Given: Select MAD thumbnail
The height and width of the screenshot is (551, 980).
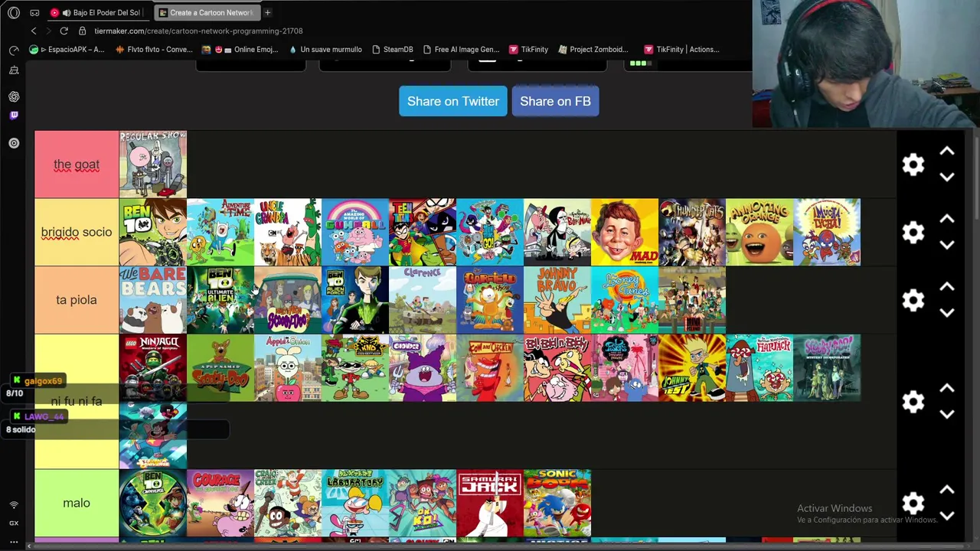Looking at the screenshot, I should 625,232.
